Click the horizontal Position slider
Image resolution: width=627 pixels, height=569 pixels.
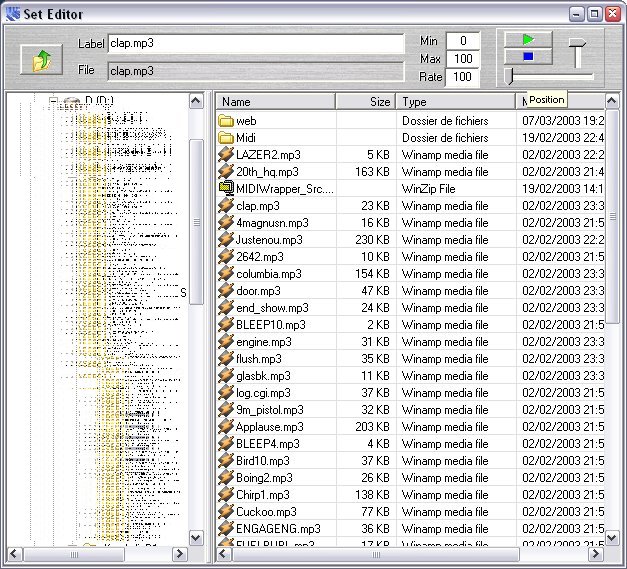(x=550, y=76)
